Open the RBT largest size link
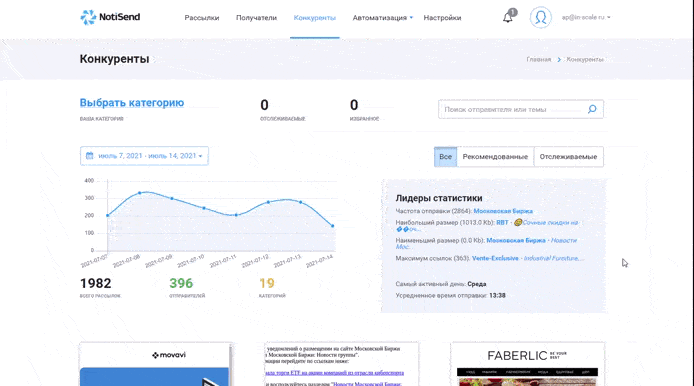694x386 pixels. pyautogui.click(x=502, y=223)
